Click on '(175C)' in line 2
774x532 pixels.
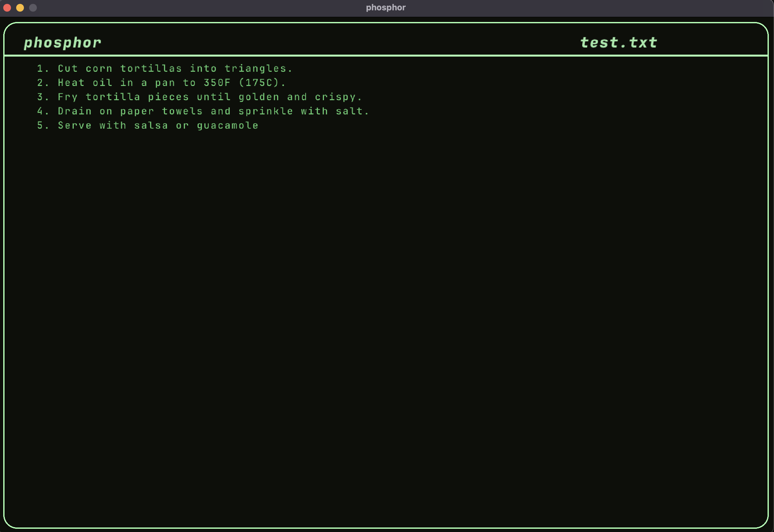pos(259,83)
